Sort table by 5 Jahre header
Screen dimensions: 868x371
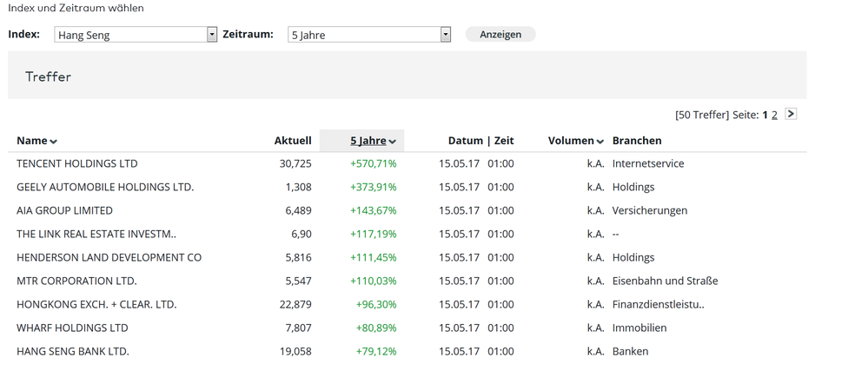point(368,141)
